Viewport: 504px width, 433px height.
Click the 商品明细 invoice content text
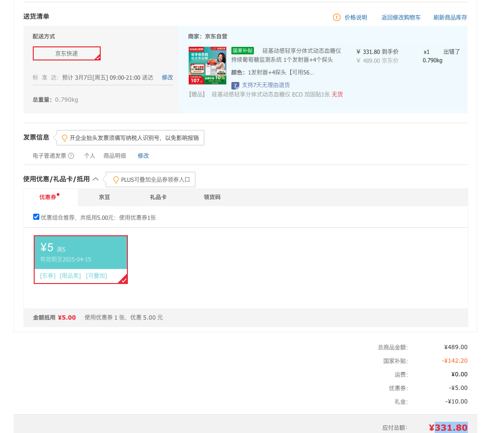click(x=114, y=156)
